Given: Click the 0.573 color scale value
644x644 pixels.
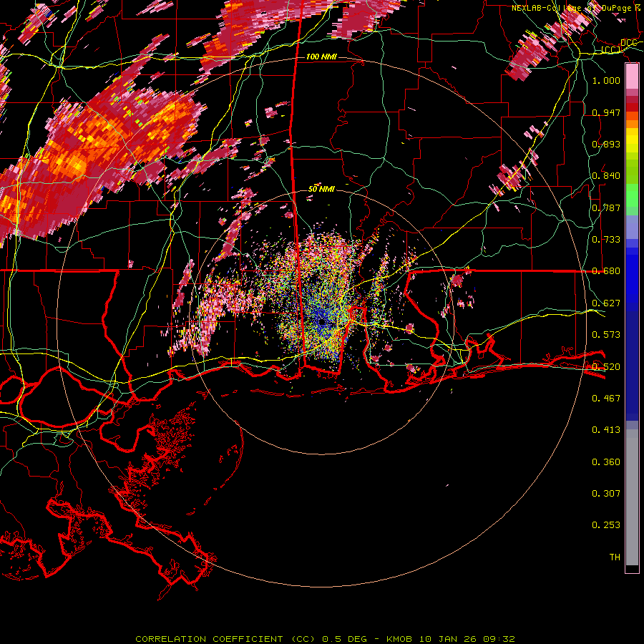Looking at the screenshot, I should 606,335.
